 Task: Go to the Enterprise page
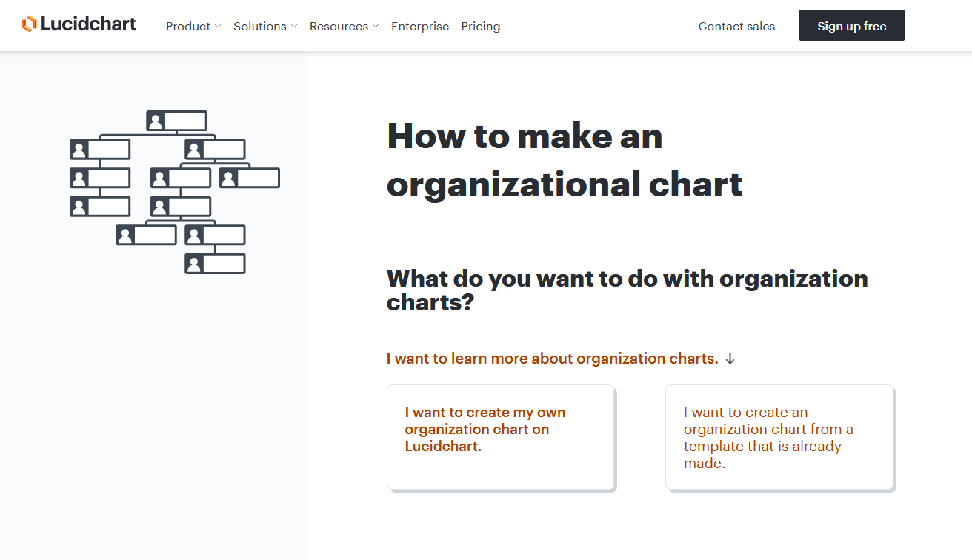[x=419, y=27]
